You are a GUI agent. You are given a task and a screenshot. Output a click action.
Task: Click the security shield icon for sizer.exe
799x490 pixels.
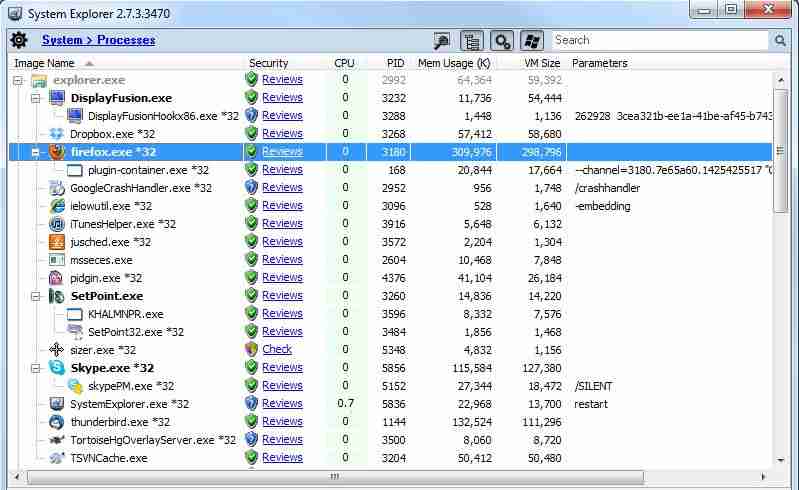pos(251,349)
